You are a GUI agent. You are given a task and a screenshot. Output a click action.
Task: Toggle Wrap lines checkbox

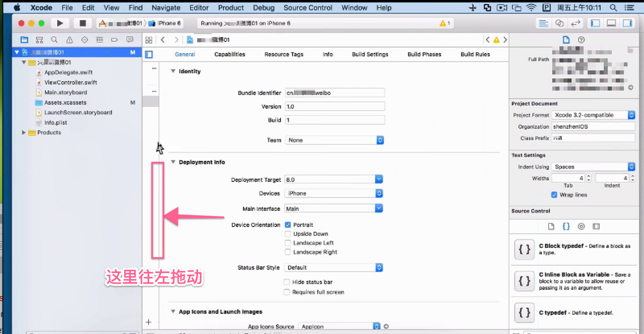[554, 195]
